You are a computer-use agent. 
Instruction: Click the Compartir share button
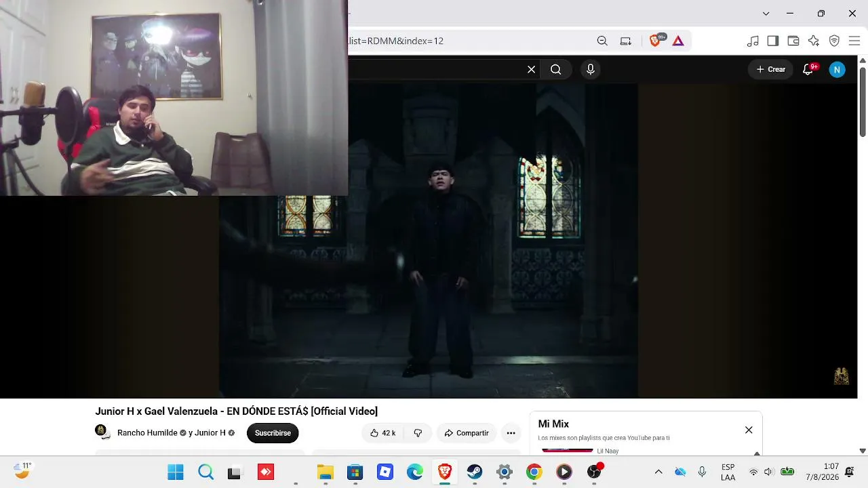[x=467, y=433]
